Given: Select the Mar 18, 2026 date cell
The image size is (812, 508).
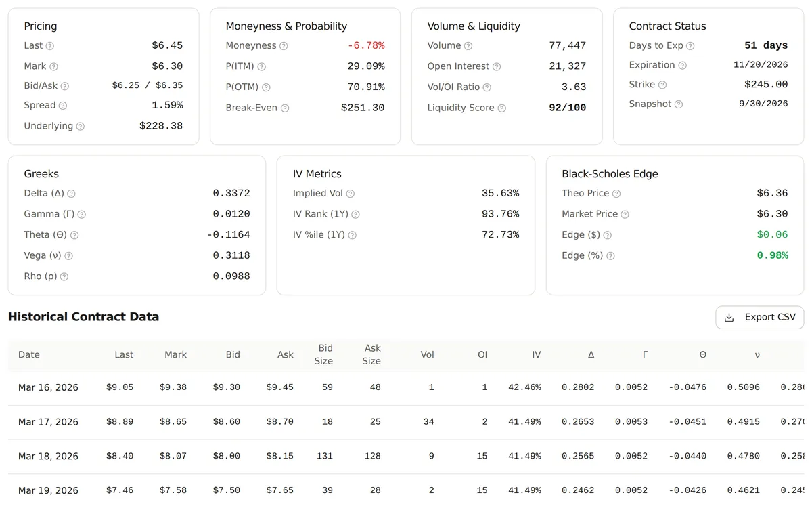Looking at the screenshot, I should coord(48,456).
